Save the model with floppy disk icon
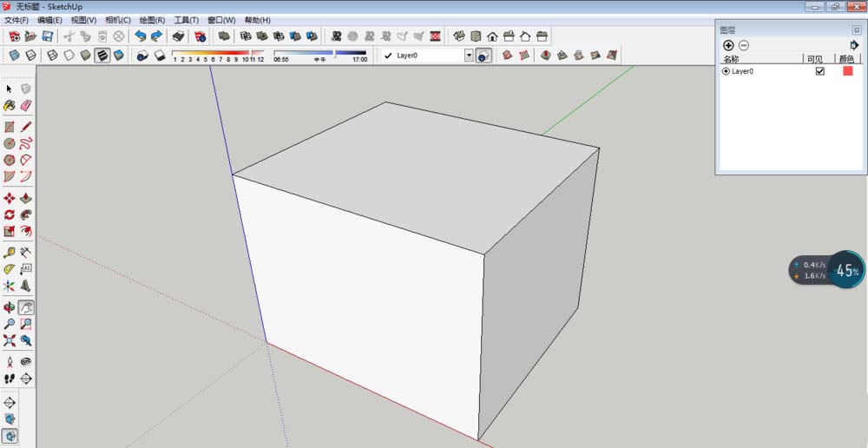Screen dimensions: 868x448 (48, 36)
